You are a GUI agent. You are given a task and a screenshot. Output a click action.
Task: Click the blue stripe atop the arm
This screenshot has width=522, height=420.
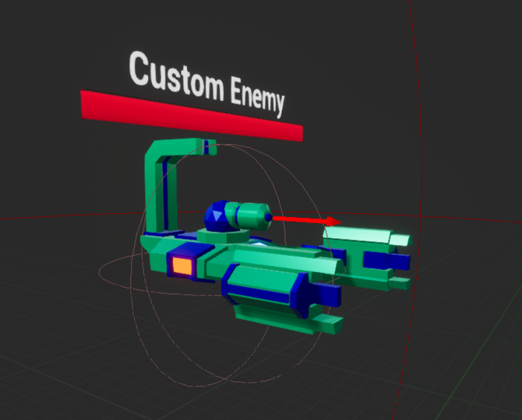point(206,146)
